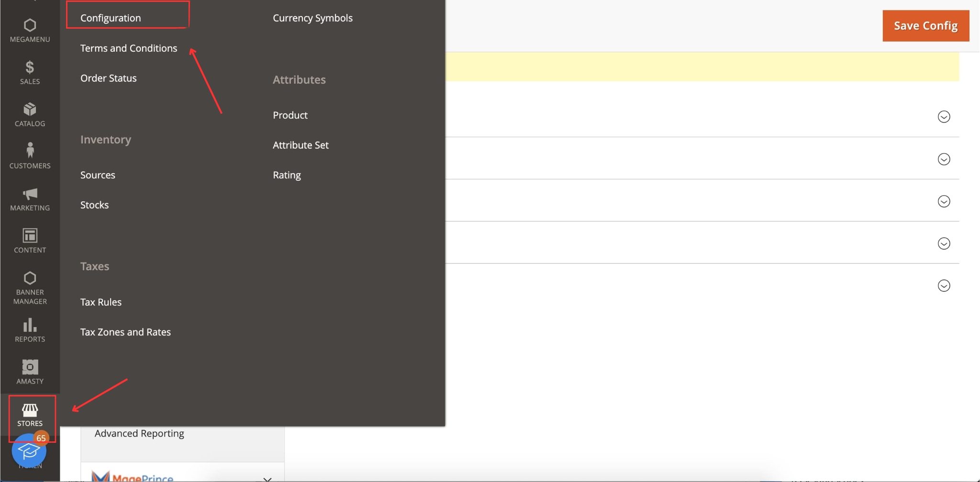
Task: Select Terms and Conditions menu item
Action: click(129, 48)
